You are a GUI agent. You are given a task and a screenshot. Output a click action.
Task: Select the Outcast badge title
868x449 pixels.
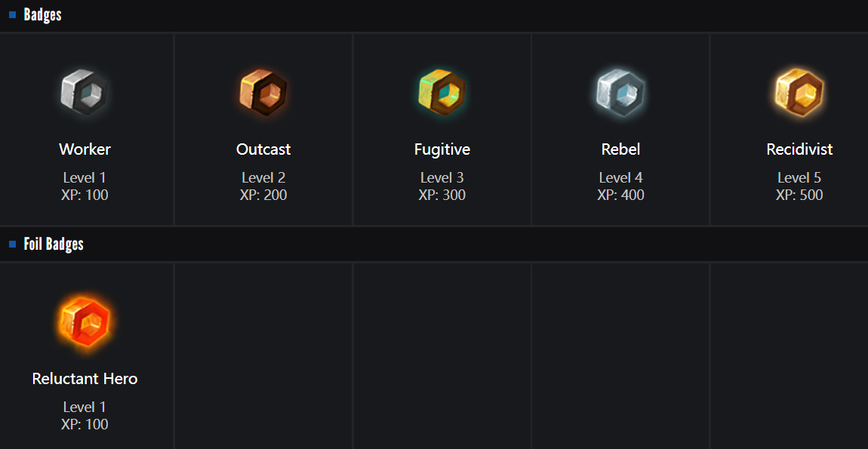pos(263,149)
